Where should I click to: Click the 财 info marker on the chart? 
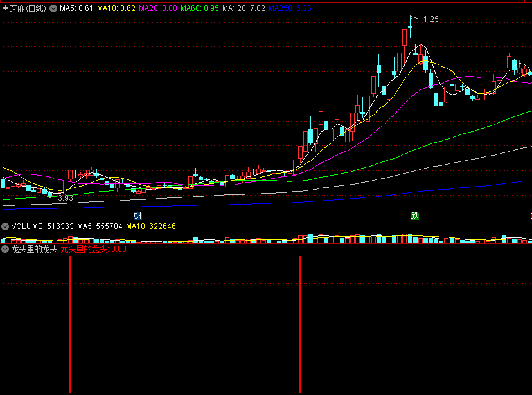[x=137, y=216]
